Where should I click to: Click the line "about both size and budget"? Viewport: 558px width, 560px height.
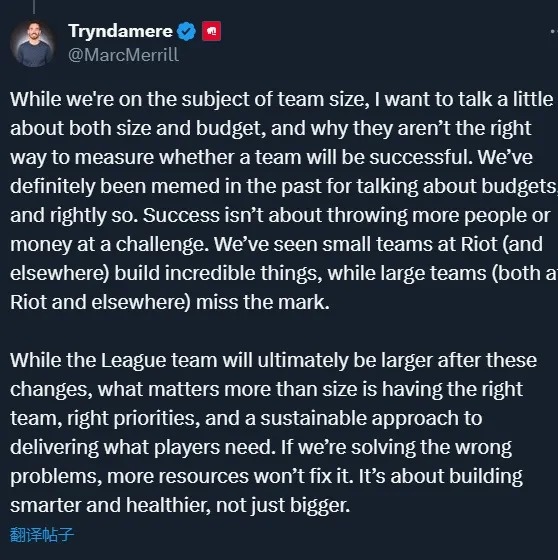(271, 128)
